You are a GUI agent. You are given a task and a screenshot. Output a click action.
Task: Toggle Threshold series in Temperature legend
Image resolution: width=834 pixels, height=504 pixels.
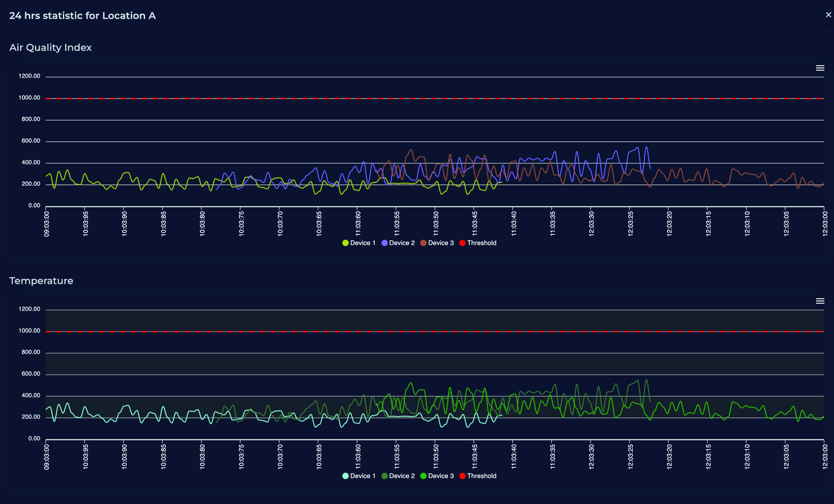478,476
